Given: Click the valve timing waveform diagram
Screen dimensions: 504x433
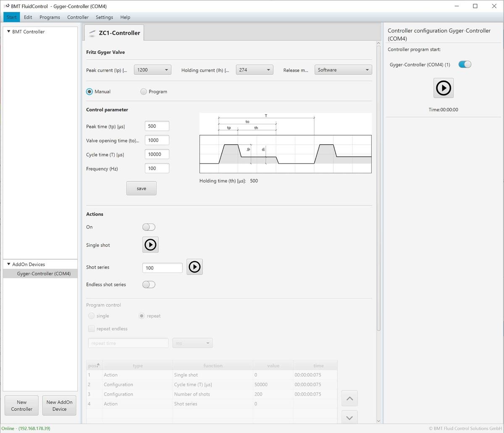Looking at the screenshot, I should pyautogui.click(x=286, y=143).
